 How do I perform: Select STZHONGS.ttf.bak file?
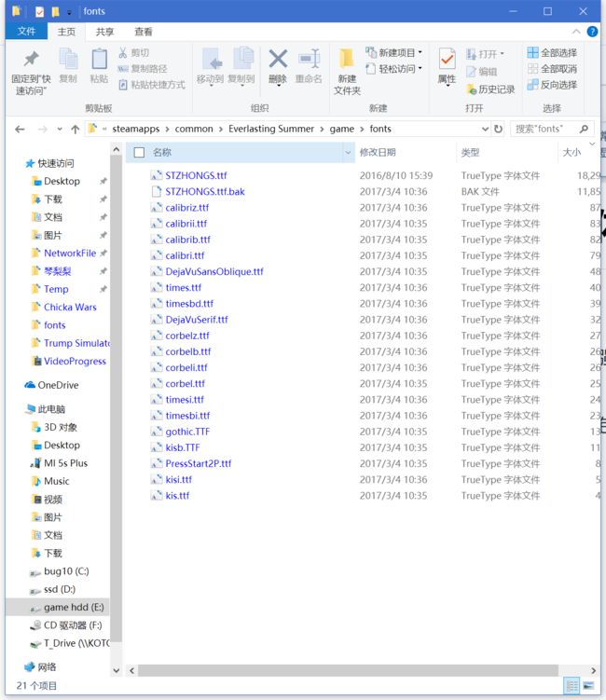(x=205, y=192)
